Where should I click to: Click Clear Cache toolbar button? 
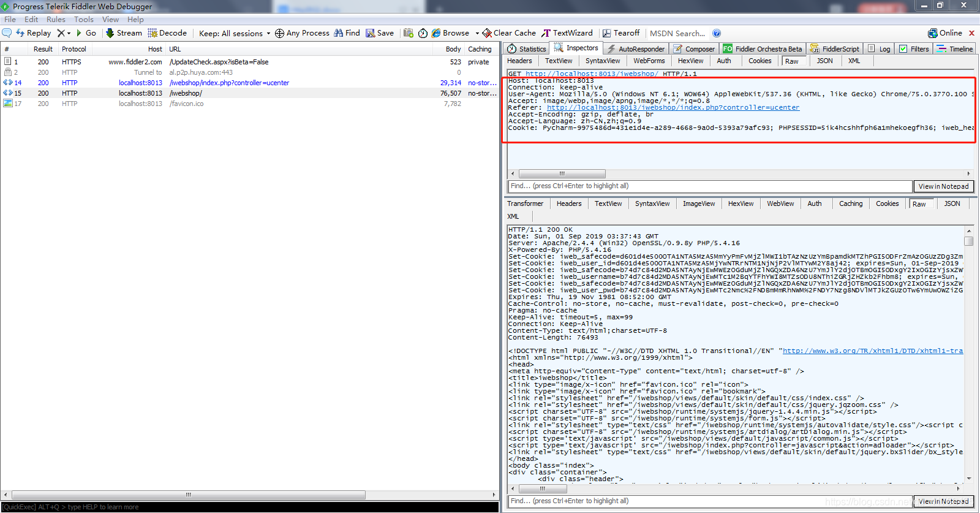[x=509, y=33]
